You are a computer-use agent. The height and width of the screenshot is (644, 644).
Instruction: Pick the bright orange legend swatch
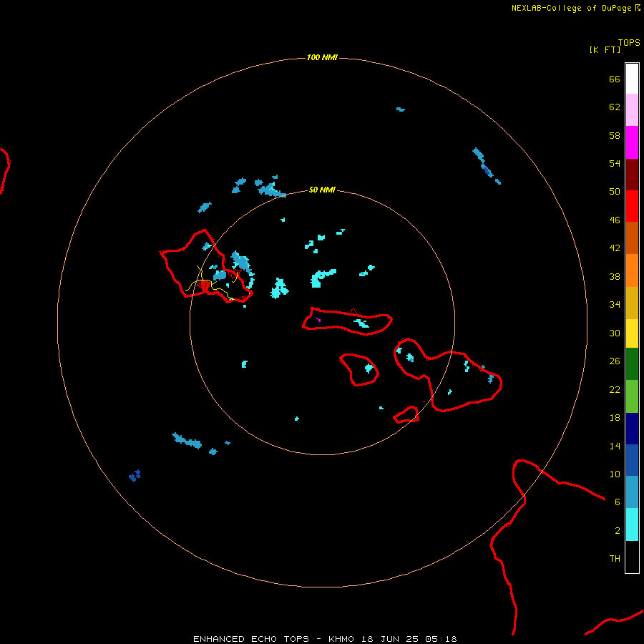(632, 270)
